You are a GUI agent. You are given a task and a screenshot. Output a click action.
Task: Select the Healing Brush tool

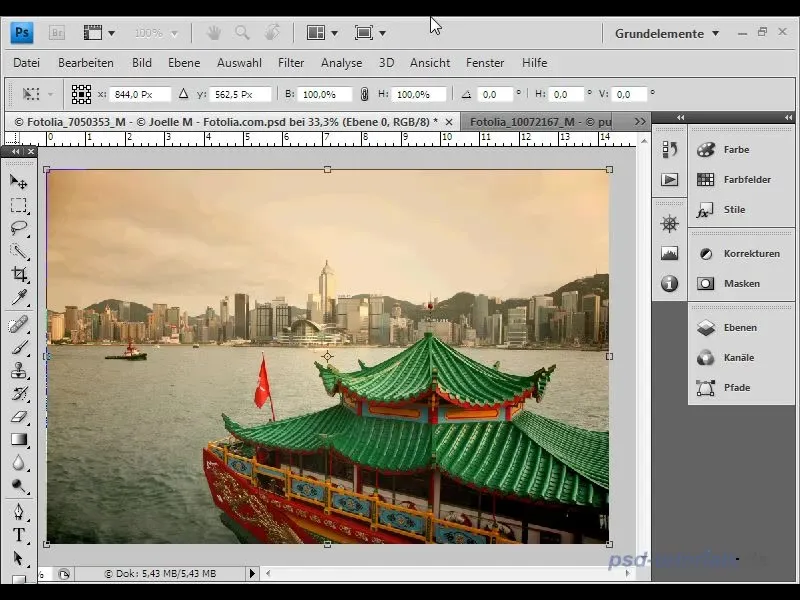click(x=19, y=324)
